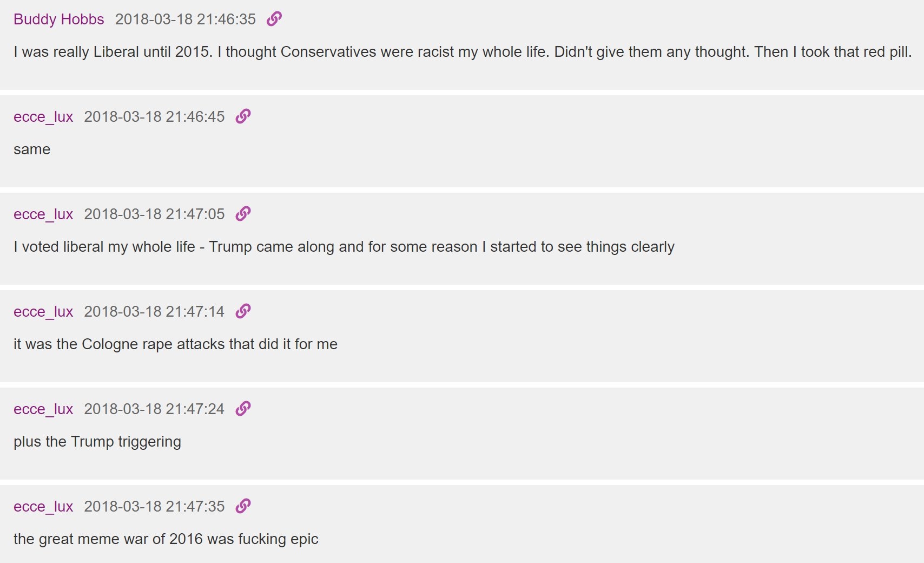Screen dimensions: 924x563
Task: Open permalink for Cologne message at 21:47:14
Action: point(243,311)
